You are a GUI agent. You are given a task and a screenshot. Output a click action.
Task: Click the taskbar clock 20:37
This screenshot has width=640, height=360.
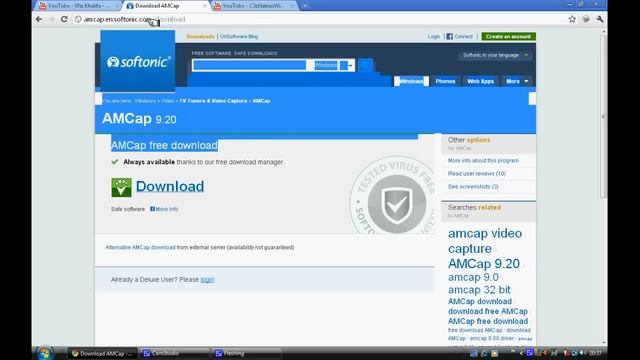596,353
